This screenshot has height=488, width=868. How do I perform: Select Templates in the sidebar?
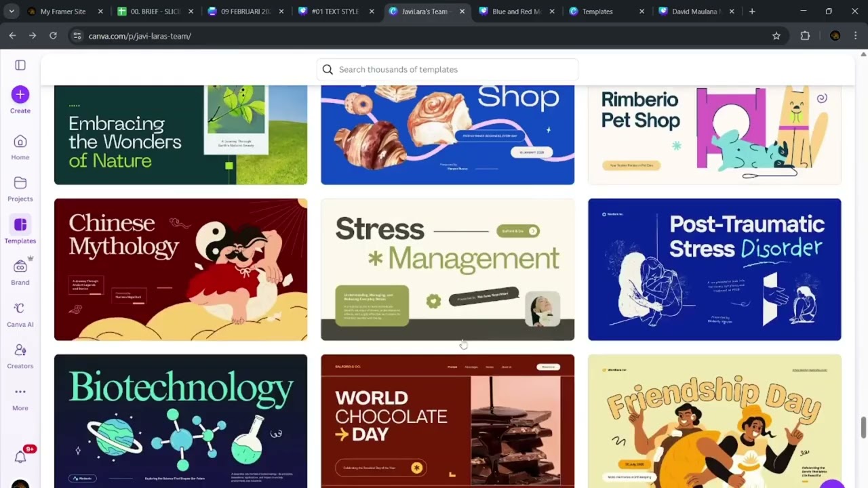20,230
